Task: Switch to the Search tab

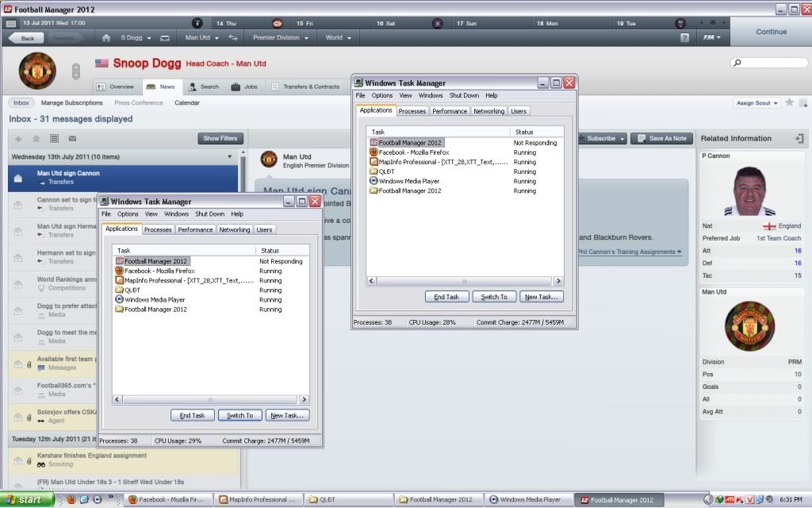Action: point(203,87)
